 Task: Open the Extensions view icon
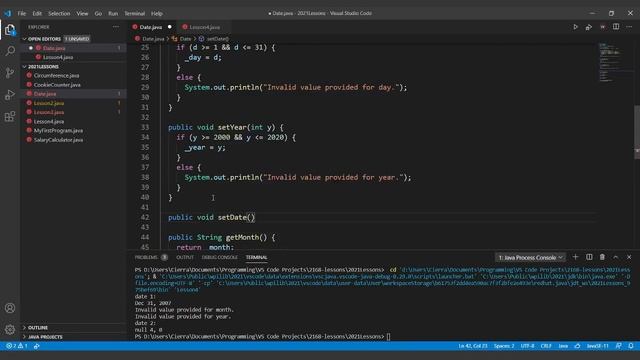point(10,117)
